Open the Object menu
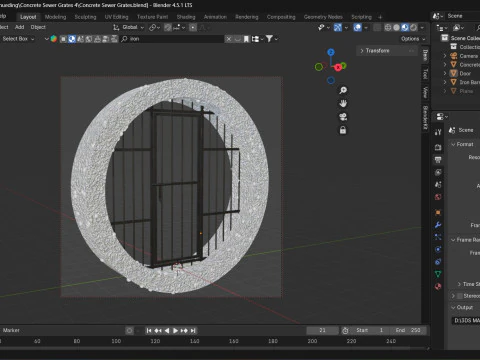 pyautogui.click(x=38, y=27)
